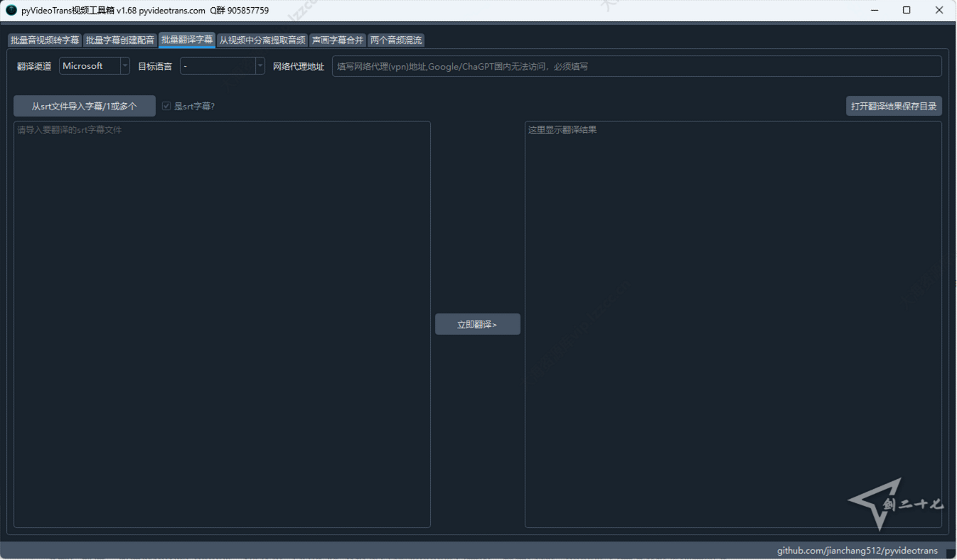Open the 翻译渠道 Microsoft dropdown
The height and width of the screenshot is (560, 957).
tap(95, 66)
